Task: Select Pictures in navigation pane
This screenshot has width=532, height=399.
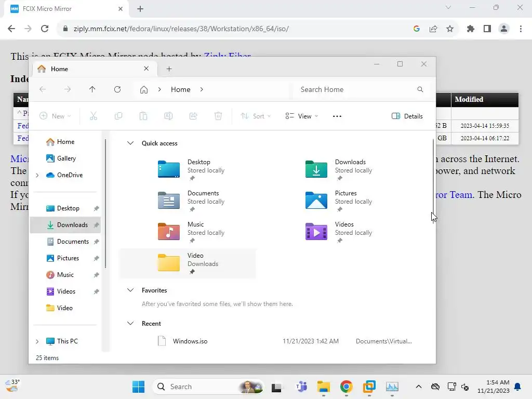Action: 65,258
